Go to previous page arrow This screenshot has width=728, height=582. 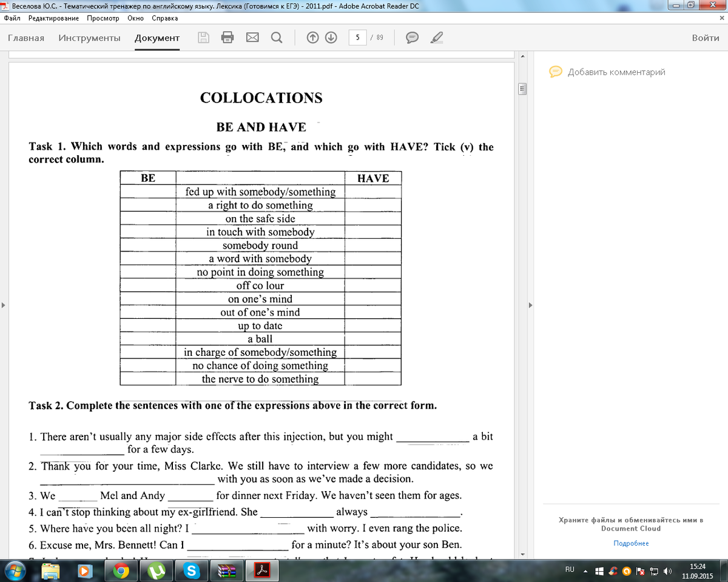click(x=312, y=38)
